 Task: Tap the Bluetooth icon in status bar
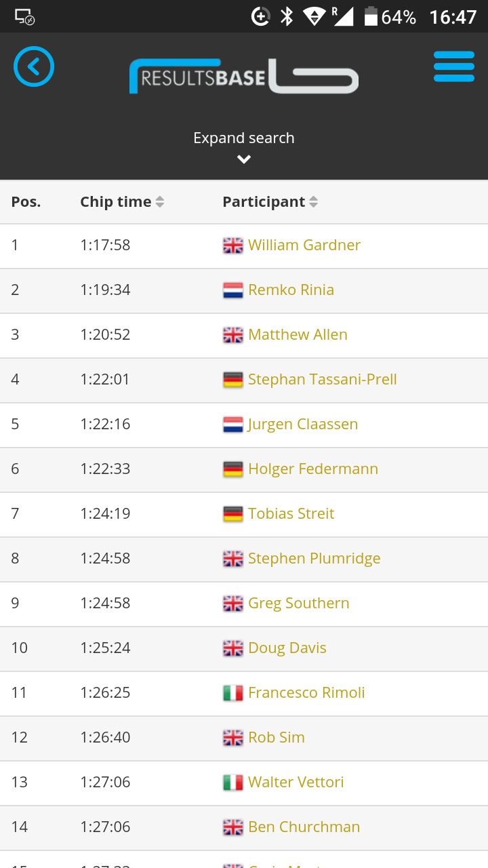287,17
